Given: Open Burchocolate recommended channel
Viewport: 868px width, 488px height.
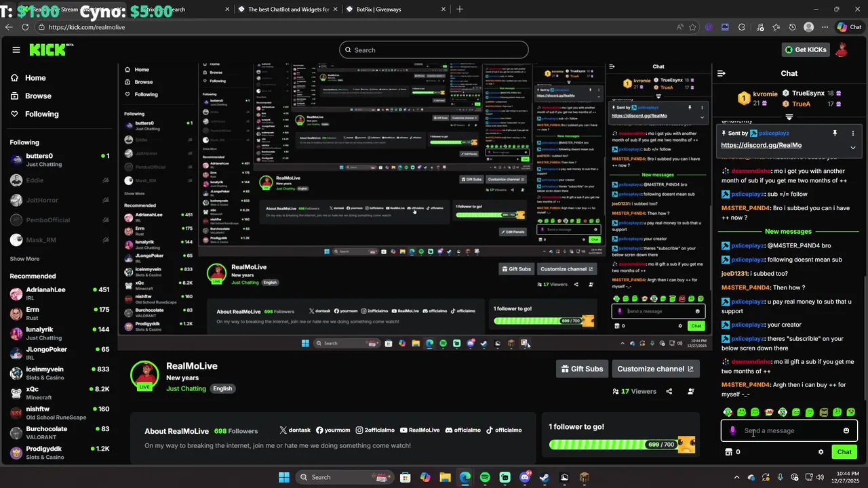Looking at the screenshot, I should (x=60, y=433).
